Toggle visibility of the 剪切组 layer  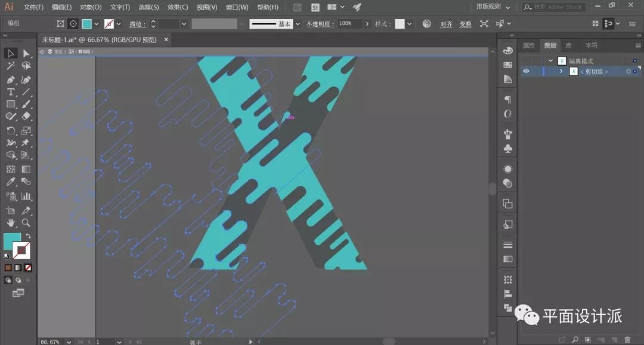click(526, 72)
